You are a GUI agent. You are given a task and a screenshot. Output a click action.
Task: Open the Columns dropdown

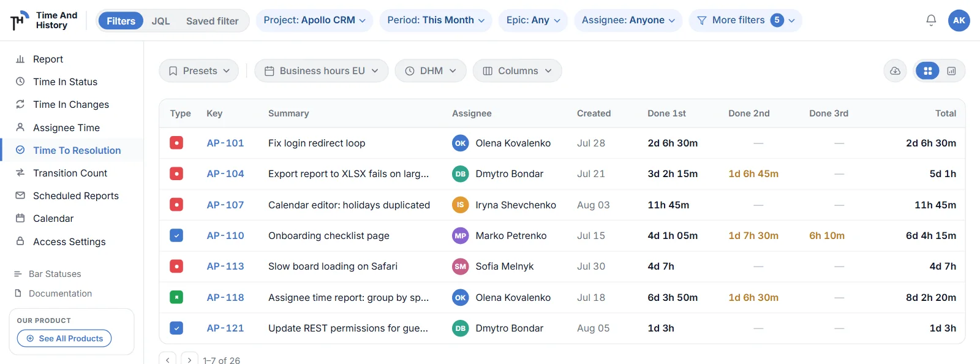click(x=518, y=71)
